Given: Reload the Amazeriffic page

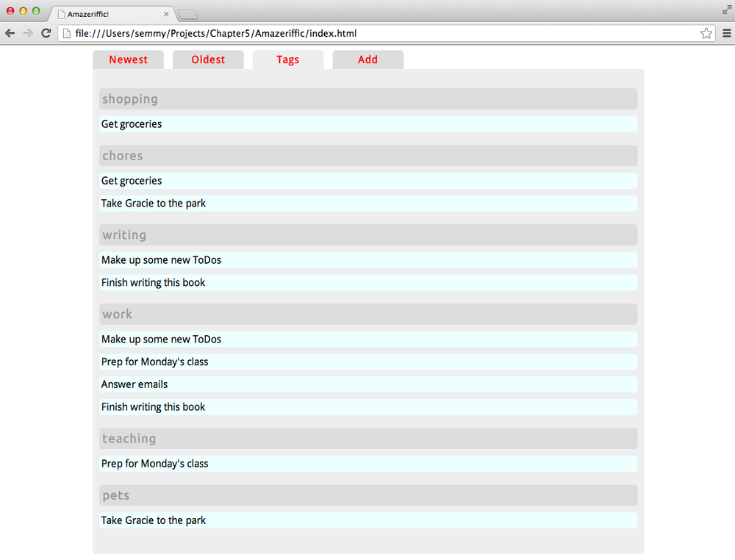Looking at the screenshot, I should [x=46, y=33].
